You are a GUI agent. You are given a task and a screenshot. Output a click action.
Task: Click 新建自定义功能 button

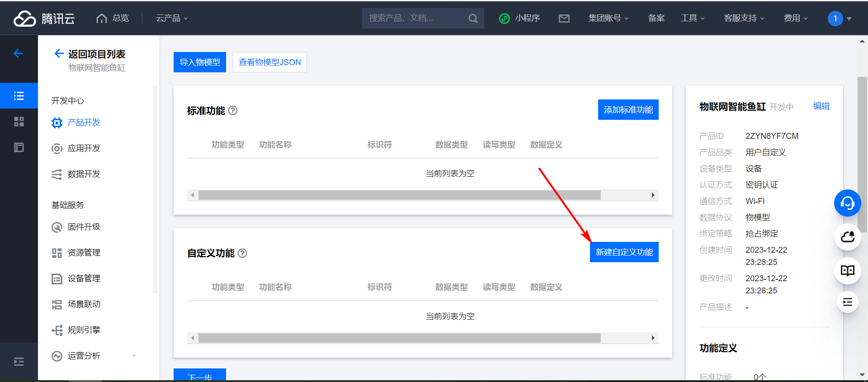(624, 252)
